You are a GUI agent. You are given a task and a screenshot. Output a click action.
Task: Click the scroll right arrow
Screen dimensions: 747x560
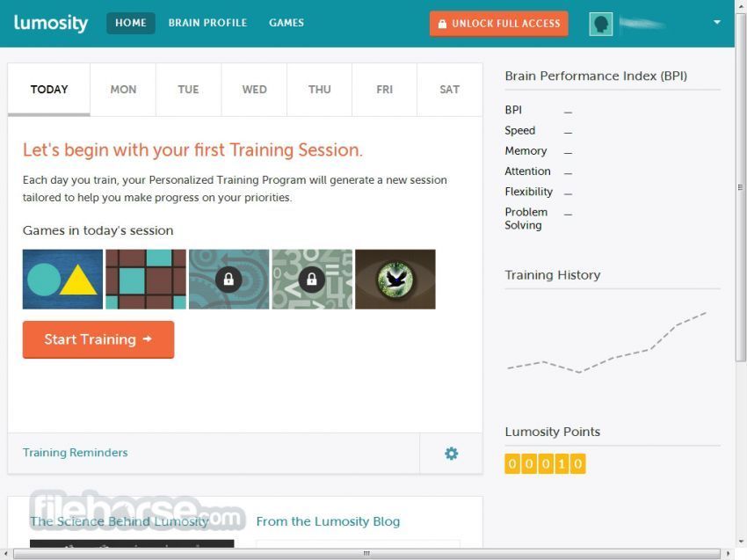pyautogui.click(x=728, y=554)
